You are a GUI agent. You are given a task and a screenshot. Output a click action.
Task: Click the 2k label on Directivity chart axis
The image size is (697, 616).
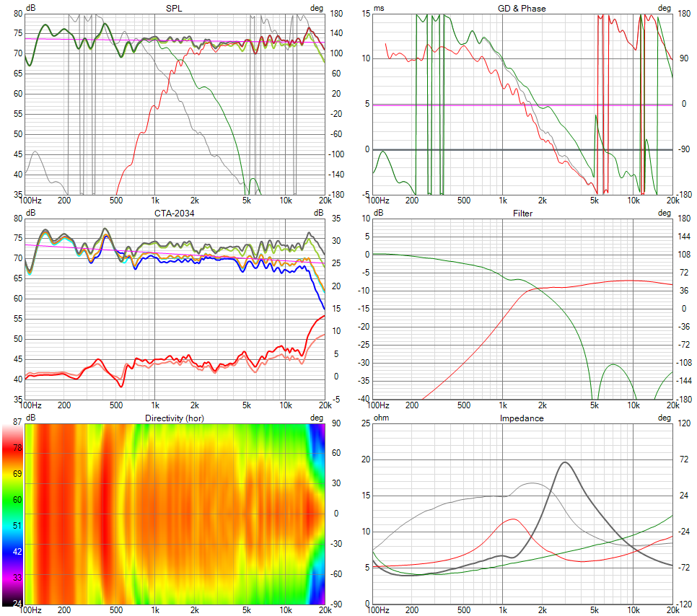[x=194, y=610]
